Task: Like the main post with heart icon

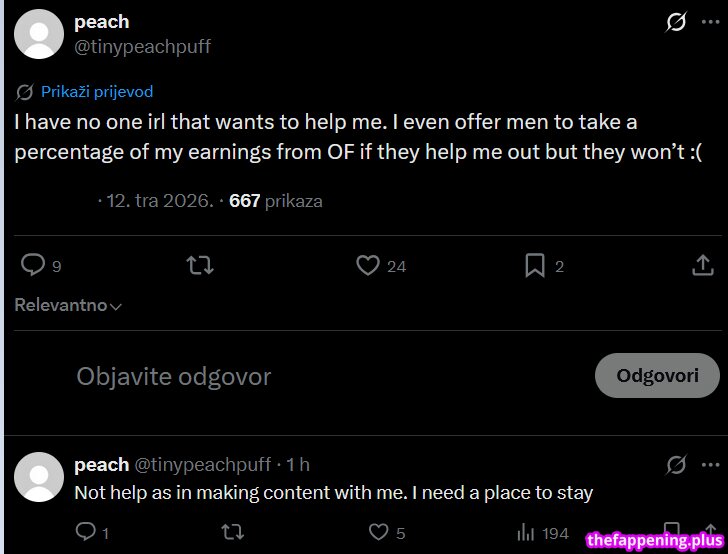Action: click(368, 265)
